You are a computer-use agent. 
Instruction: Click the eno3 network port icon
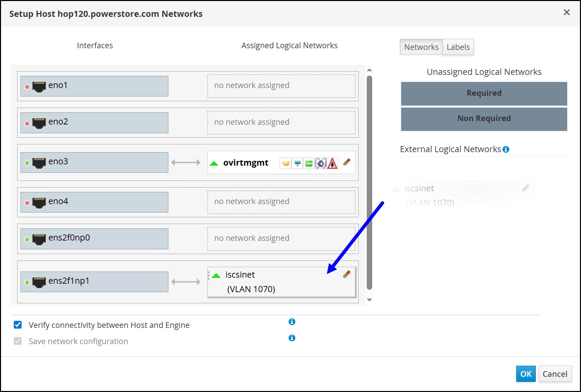click(39, 163)
